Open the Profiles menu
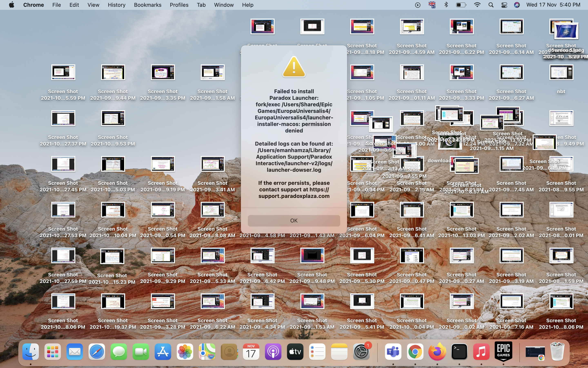Screen dimensions: 588x368 (x=179, y=5)
